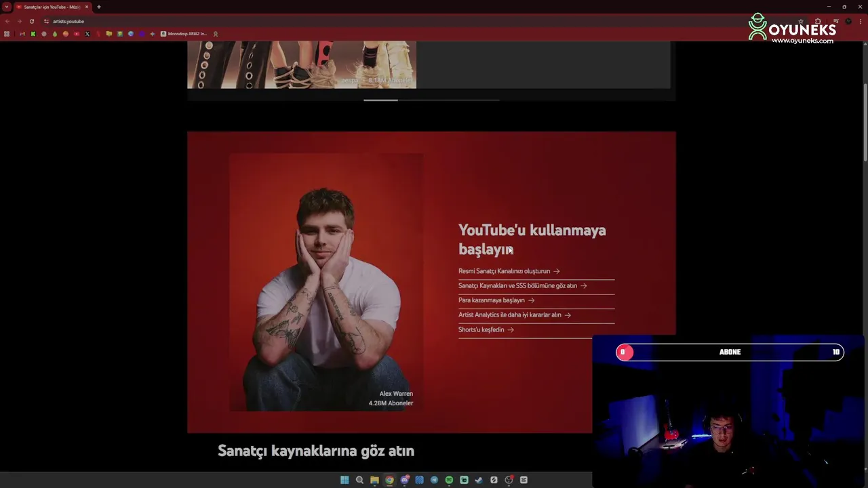
Task: Open the Windows Start menu
Action: pos(344,480)
